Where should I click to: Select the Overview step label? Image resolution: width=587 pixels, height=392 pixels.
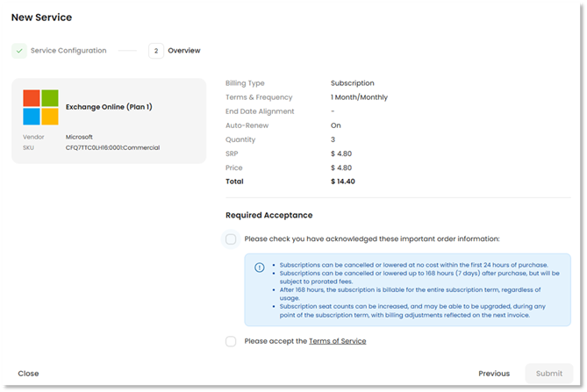click(x=183, y=51)
